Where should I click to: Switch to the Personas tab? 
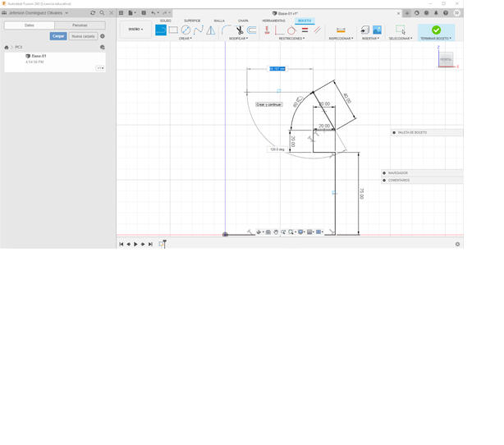[x=80, y=25]
